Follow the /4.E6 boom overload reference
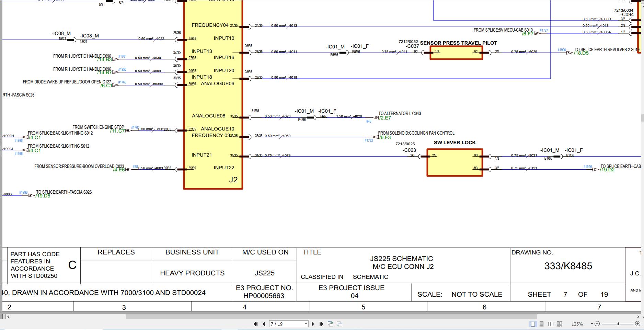Image resolution: width=644 pixels, height=330 pixels. [x=119, y=170]
